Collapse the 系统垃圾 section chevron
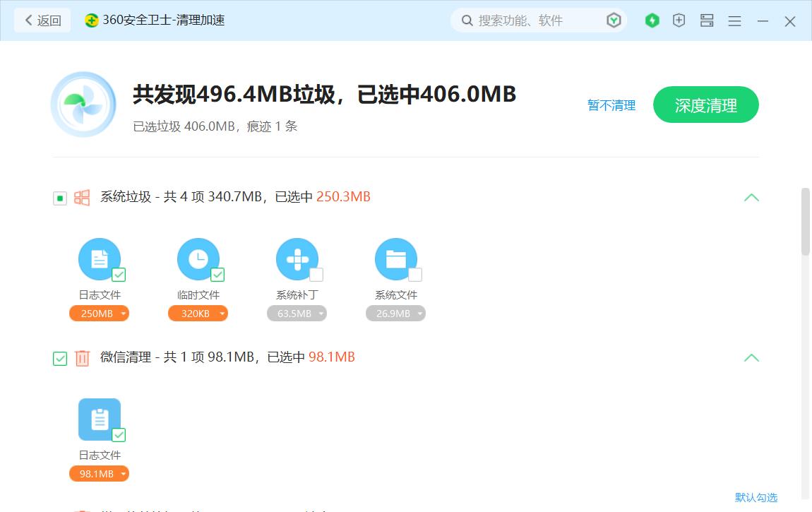 [x=751, y=198]
